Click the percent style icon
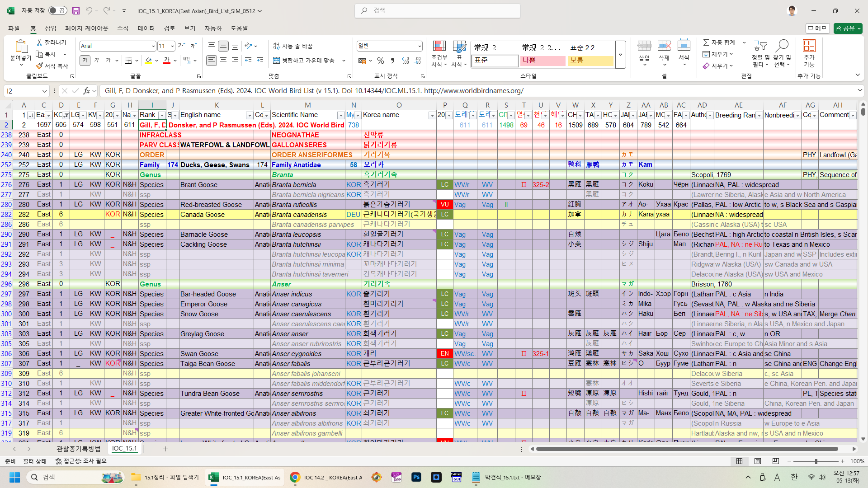The height and width of the screenshot is (488, 868). [x=381, y=61]
